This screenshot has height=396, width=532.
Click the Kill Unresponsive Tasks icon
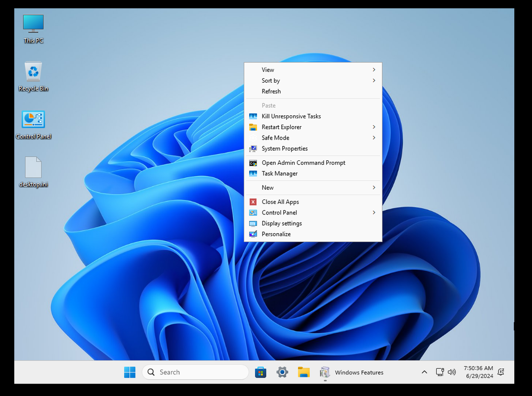click(x=253, y=116)
